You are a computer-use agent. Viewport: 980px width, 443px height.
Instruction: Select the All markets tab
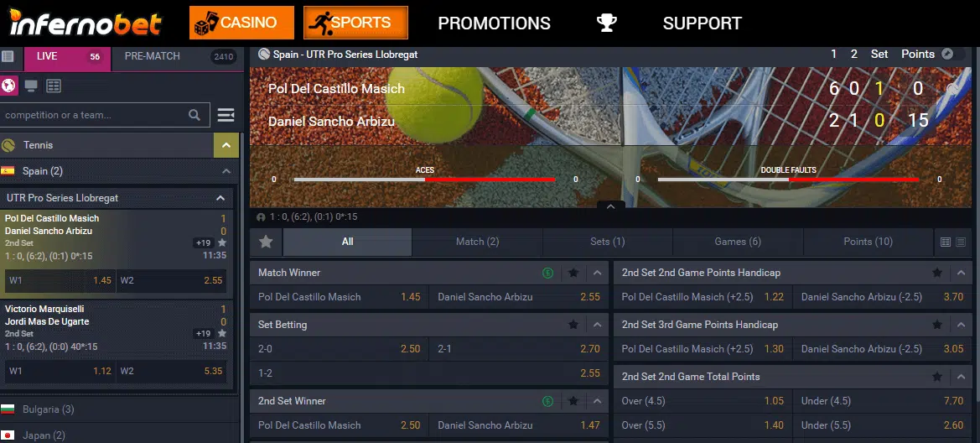348,242
